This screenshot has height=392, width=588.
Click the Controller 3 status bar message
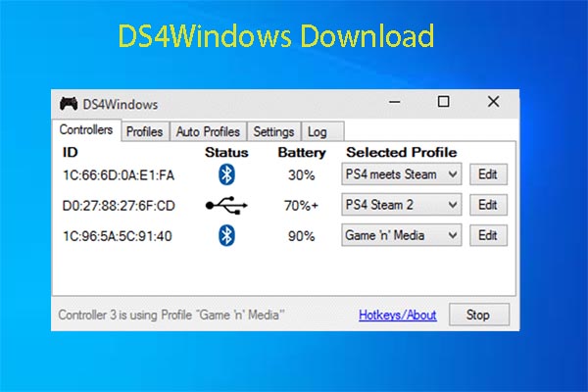tap(171, 315)
